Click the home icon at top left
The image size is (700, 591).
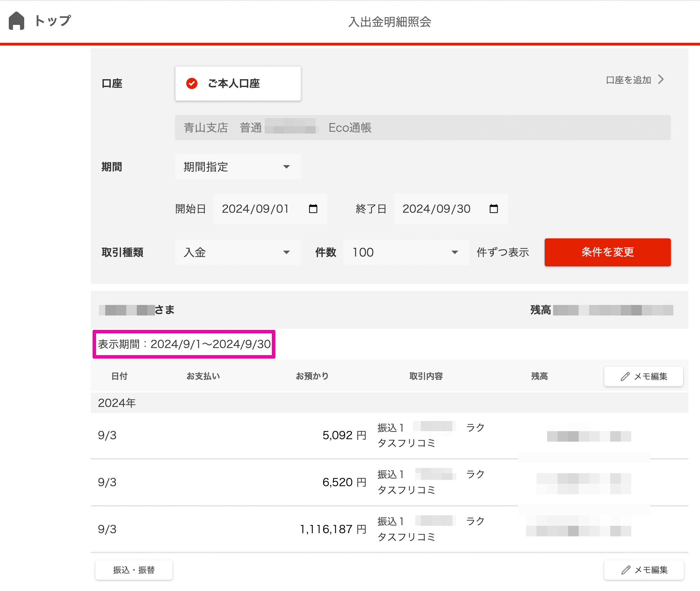(16, 21)
